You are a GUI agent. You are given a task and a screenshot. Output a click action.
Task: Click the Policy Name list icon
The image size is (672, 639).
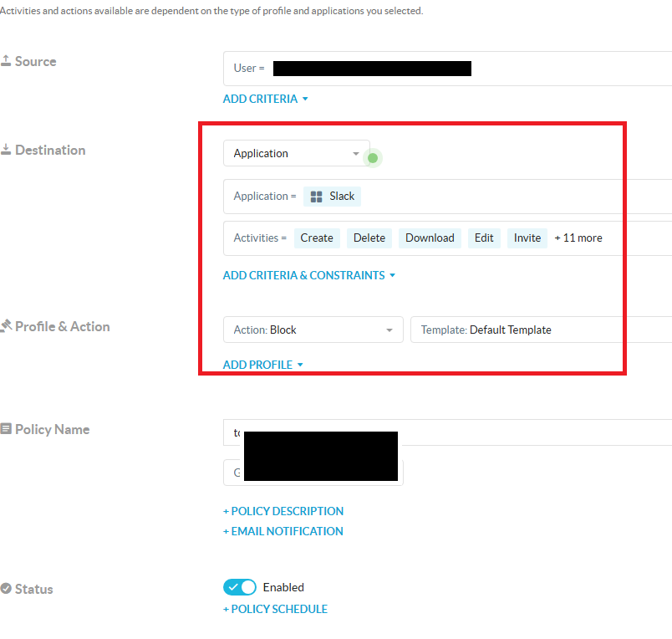pyautogui.click(x=6, y=429)
